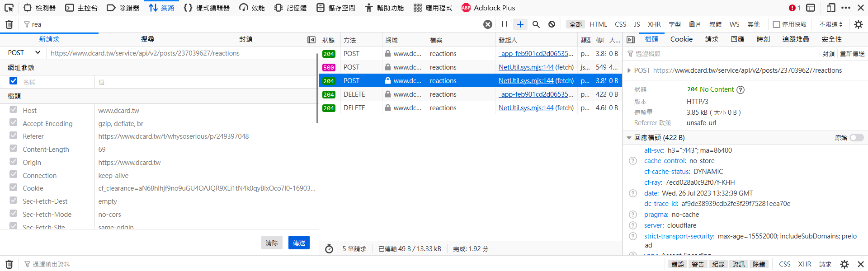Click the Resend (重新傳送) button
The image size is (868, 271).
pos(852,54)
